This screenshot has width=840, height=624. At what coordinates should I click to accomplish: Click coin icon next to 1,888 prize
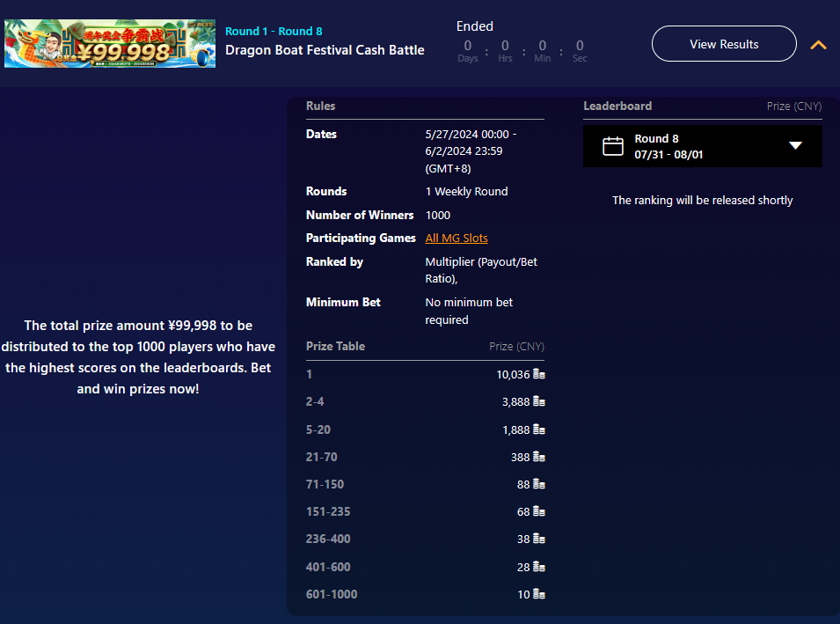pos(539,430)
